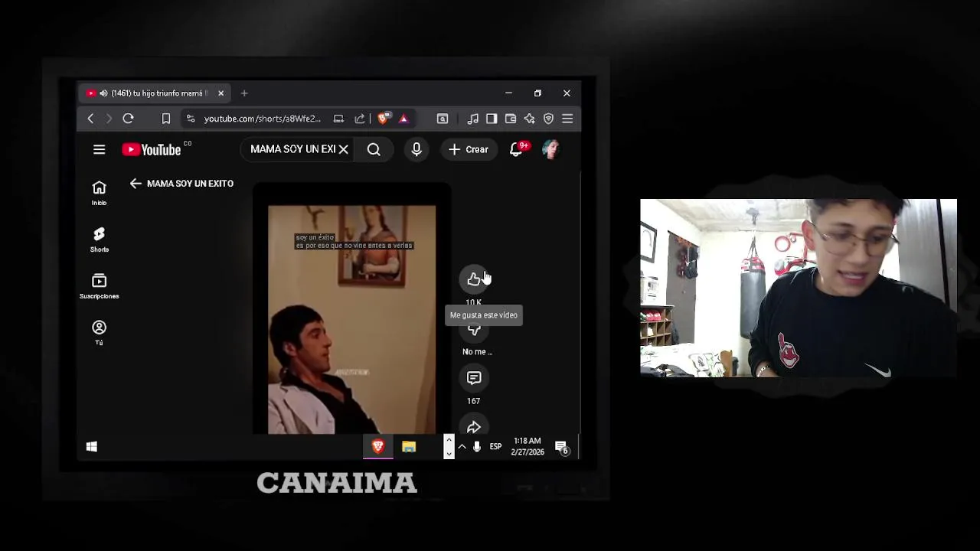Open the Brave Wallet icon
980x551 pixels.
tap(511, 119)
